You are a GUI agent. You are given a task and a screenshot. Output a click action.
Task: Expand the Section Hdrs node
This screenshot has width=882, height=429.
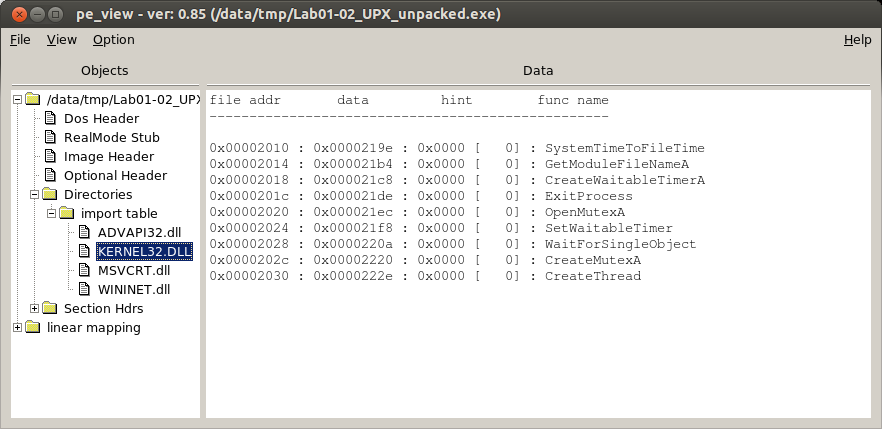pyautogui.click(x=35, y=309)
